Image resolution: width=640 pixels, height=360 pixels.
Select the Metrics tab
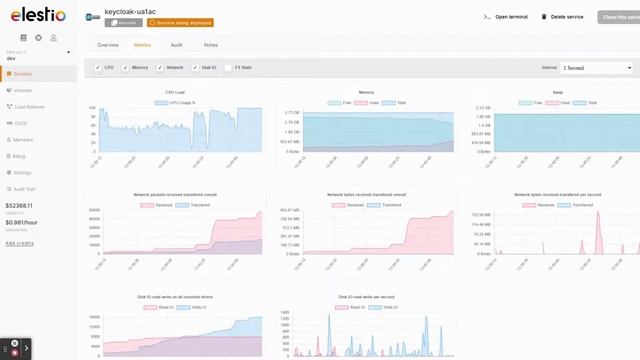[142, 45]
